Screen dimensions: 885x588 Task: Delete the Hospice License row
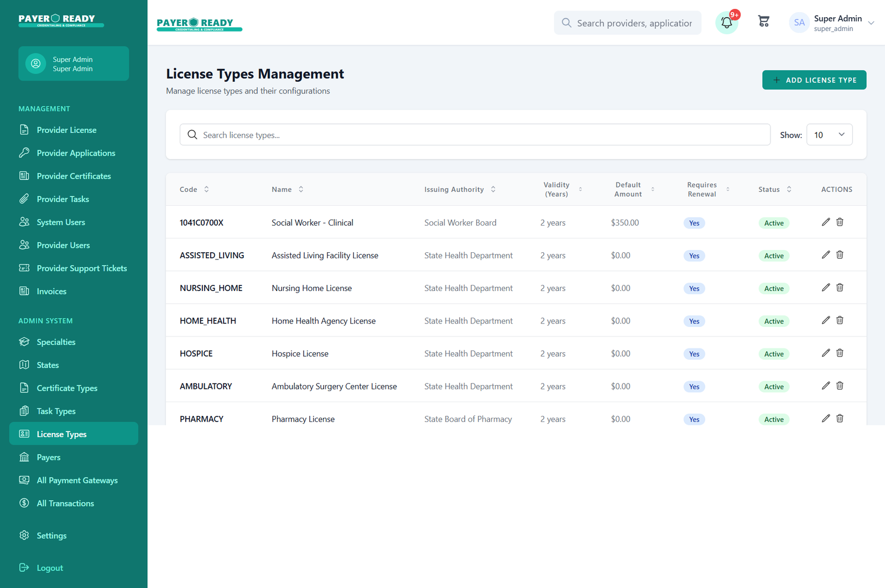[840, 353]
